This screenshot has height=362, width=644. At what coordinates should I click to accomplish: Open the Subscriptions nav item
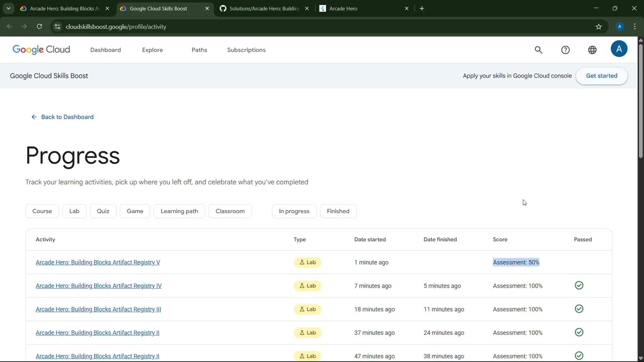click(x=247, y=50)
